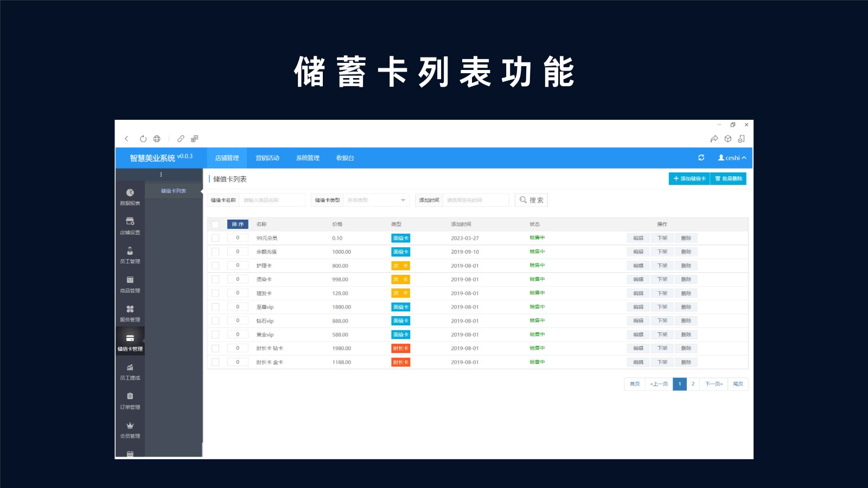Click 删除 for the 时长卡 金卡 row
868x488 pixels.
point(686,362)
